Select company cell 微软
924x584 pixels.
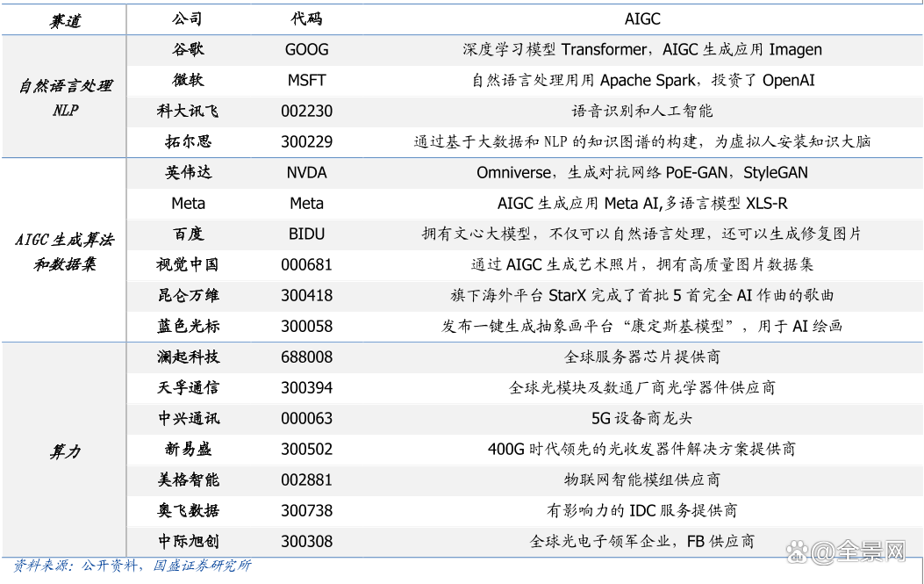point(188,80)
